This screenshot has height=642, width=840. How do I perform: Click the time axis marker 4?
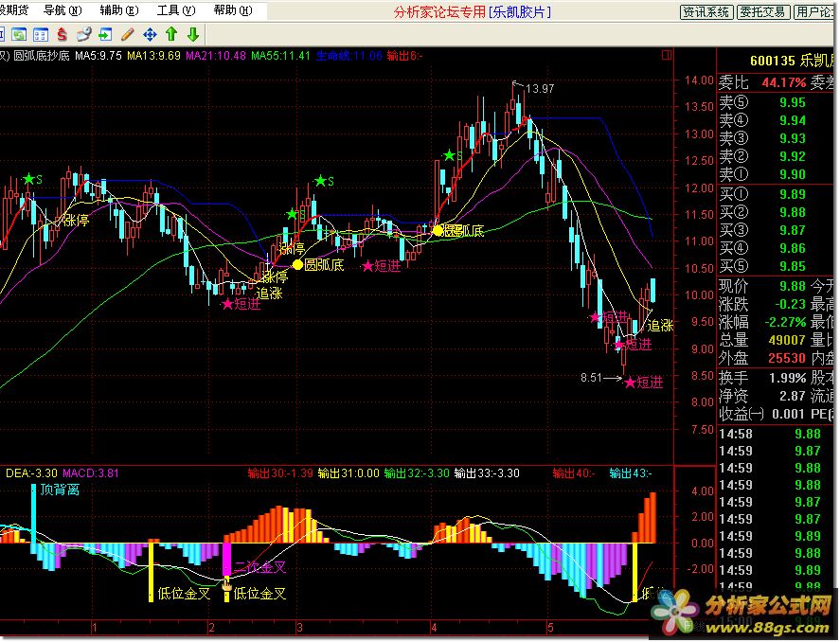(x=434, y=628)
